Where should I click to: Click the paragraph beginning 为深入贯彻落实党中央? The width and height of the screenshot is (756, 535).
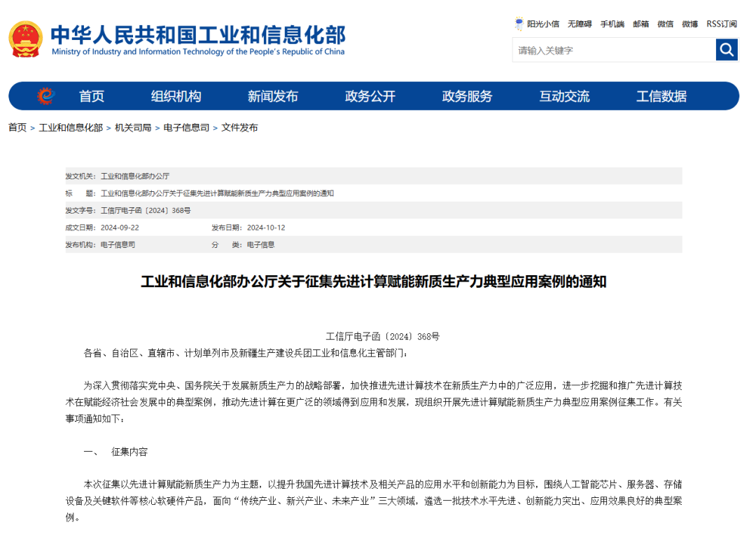[x=374, y=403]
